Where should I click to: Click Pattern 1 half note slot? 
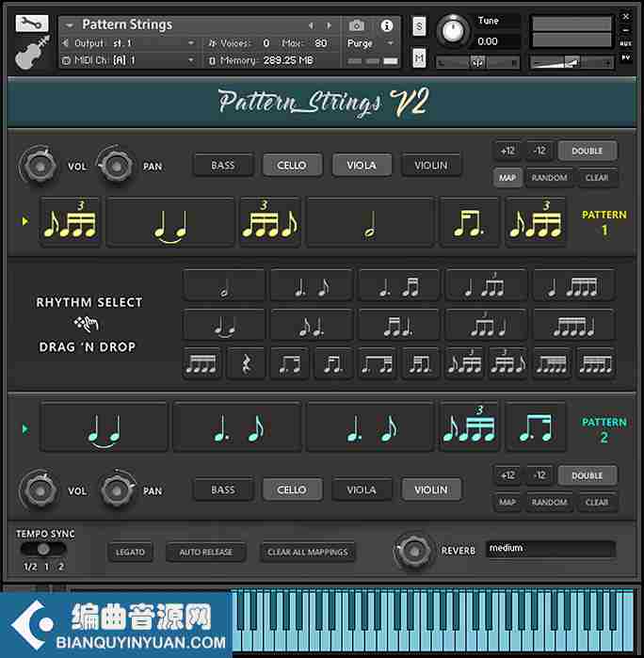tap(370, 221)
